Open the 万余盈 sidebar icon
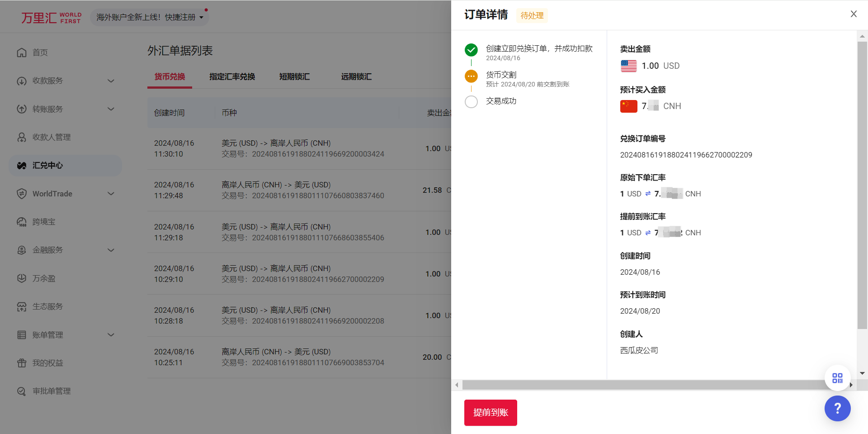The width and height of the screenshot is (868, 434). (22, 278)
